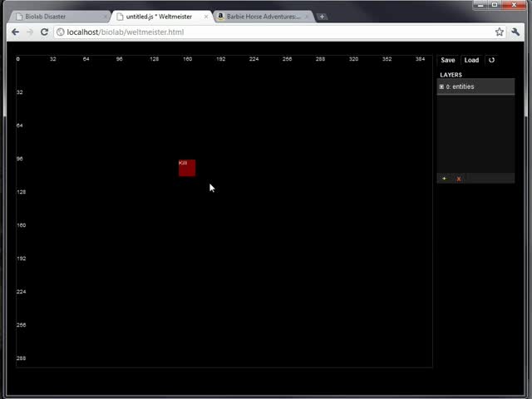Close the untitled.js Weltmeister tab
Viewport: 532px width, 399px height.
(206, 17)
